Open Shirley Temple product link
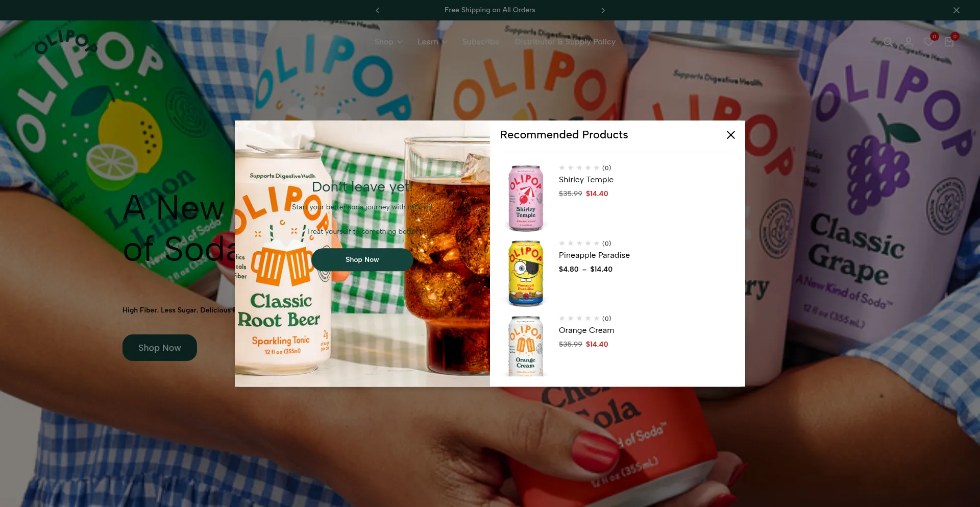This screenshot has height=507, width=980. click(586, 180)
